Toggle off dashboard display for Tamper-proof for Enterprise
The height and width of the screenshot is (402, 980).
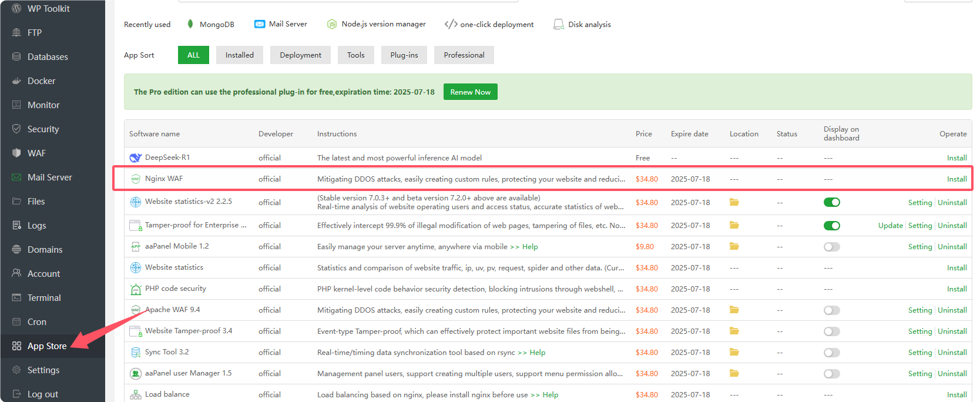(831, 226)
